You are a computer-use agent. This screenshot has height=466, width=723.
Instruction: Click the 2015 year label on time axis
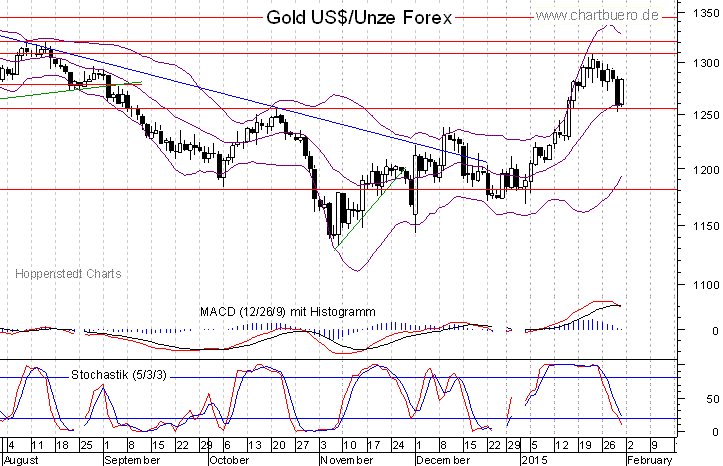[536, 460]
